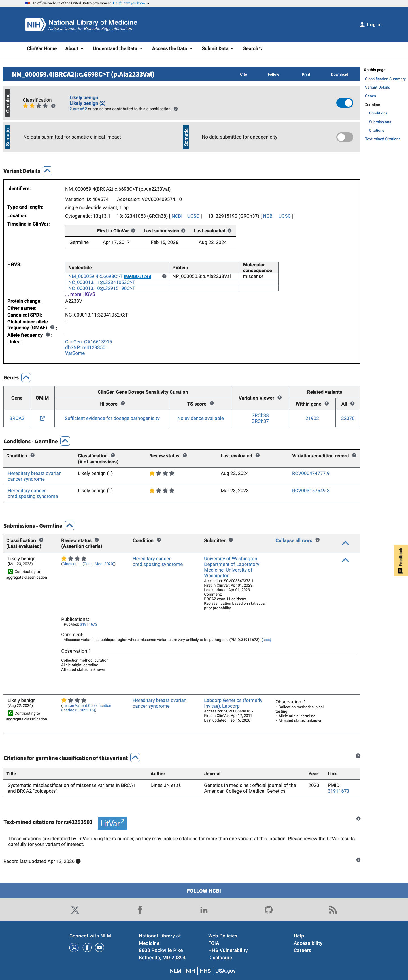
Task: Open PMID 31911673 citation link
Action: (338, 791)
